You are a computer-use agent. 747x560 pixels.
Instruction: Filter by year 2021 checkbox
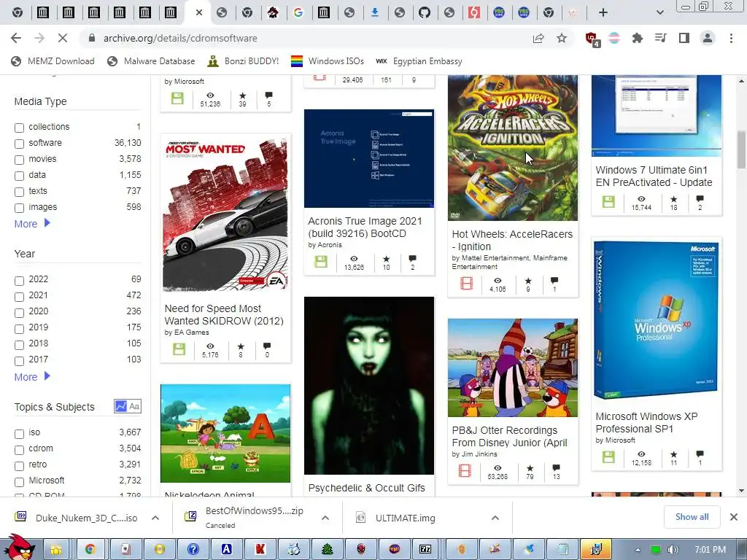tap(19, 297)
